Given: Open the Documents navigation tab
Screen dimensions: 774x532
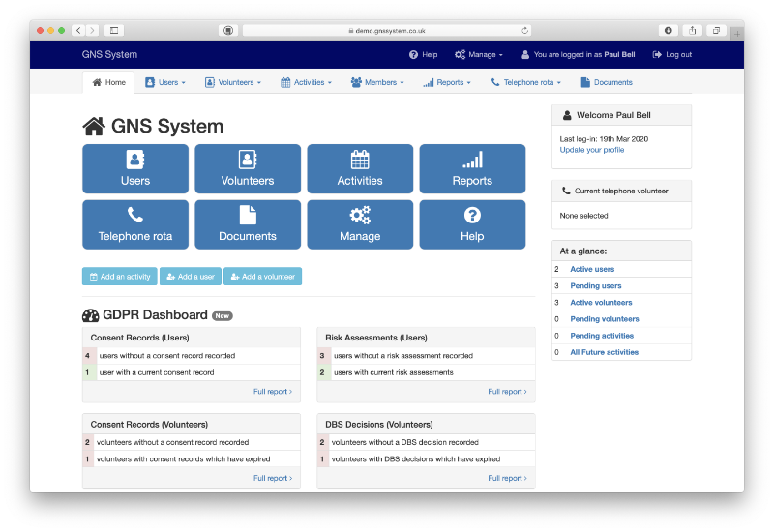Looking at the screenshot, I should [x=607, y=82].
